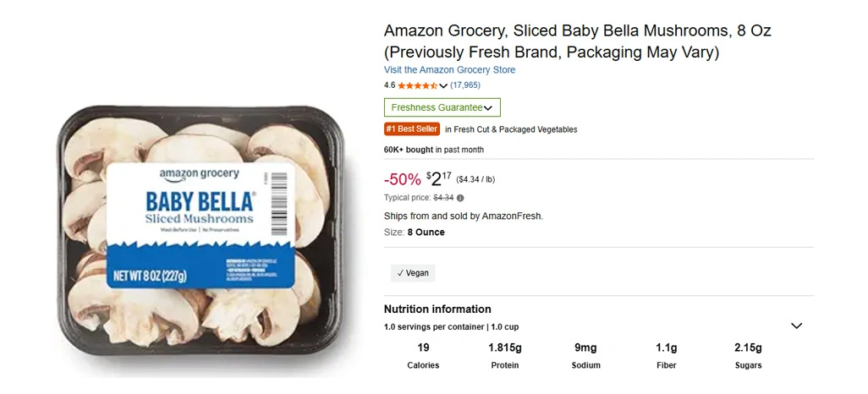Select the 2.15g Sugars nutrition value
868x394 pixels.
[748, 347]
